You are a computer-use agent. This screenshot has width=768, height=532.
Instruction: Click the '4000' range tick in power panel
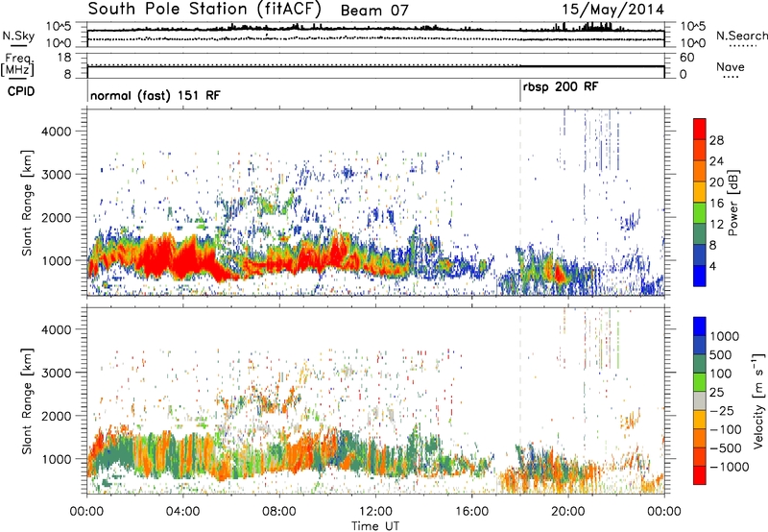pos(56,132)
